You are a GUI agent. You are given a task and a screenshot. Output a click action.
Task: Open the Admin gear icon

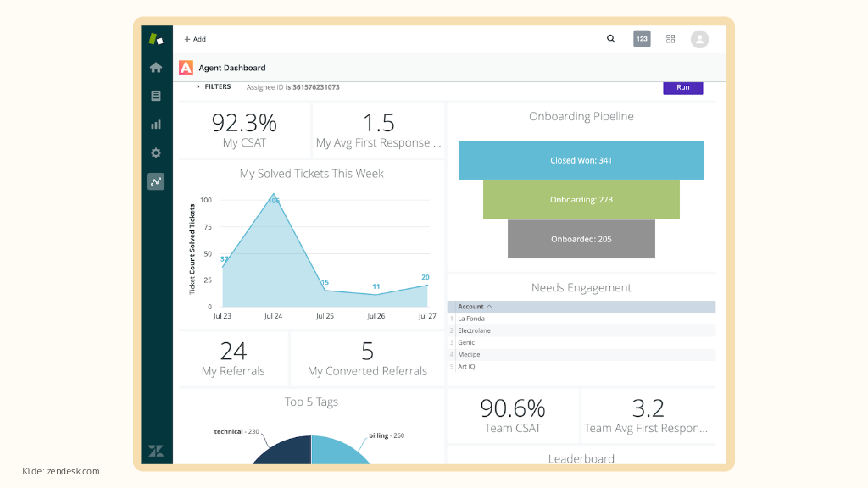click(156, 153)
